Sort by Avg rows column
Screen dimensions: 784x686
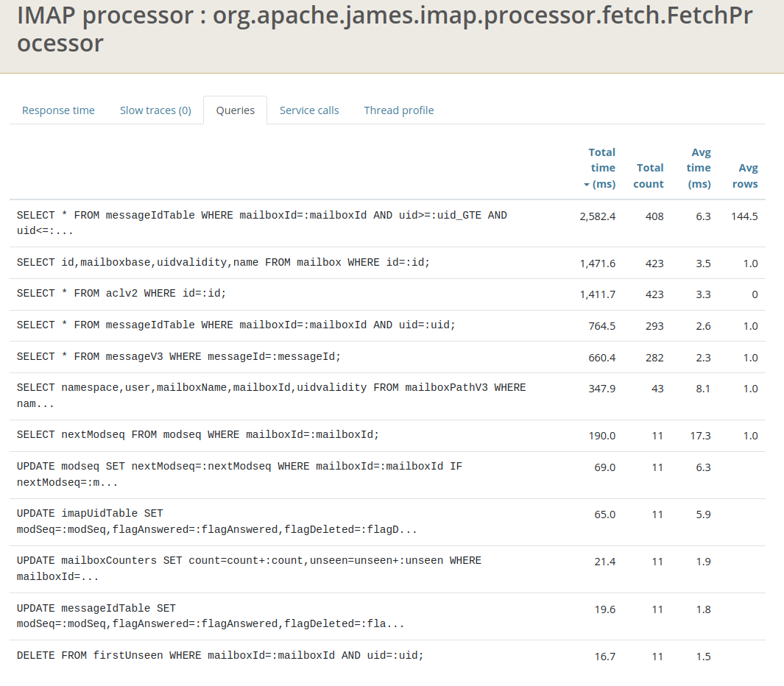[x=745, y=176]
